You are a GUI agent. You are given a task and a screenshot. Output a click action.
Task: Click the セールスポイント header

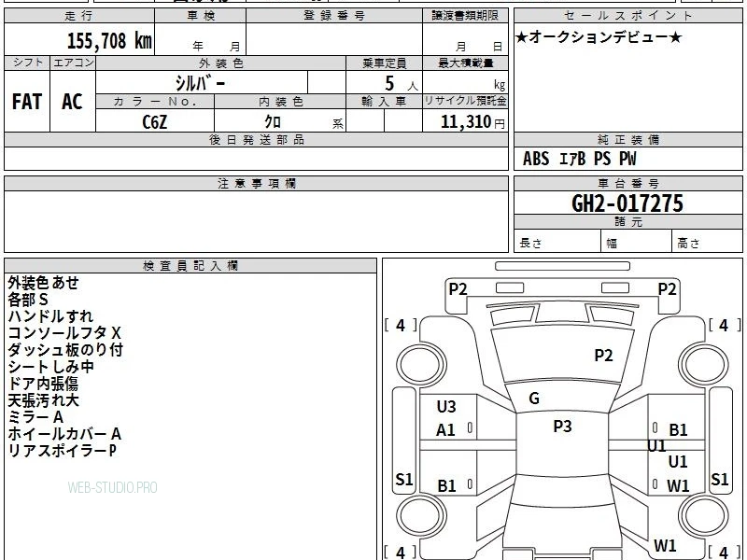point(627,16)
